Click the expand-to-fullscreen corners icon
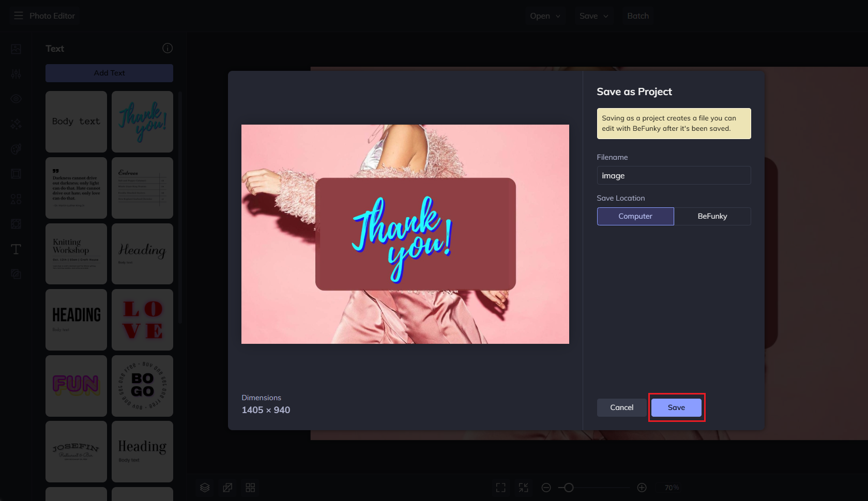 click(x=500, y=488)
